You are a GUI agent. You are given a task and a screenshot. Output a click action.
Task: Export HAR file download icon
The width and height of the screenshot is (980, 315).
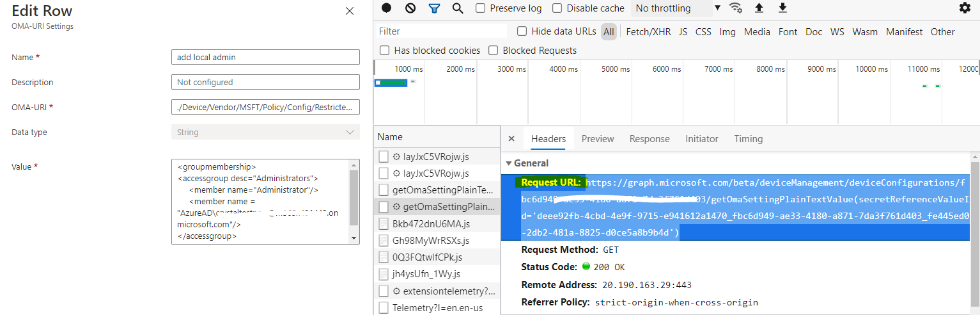click(782, 8)
